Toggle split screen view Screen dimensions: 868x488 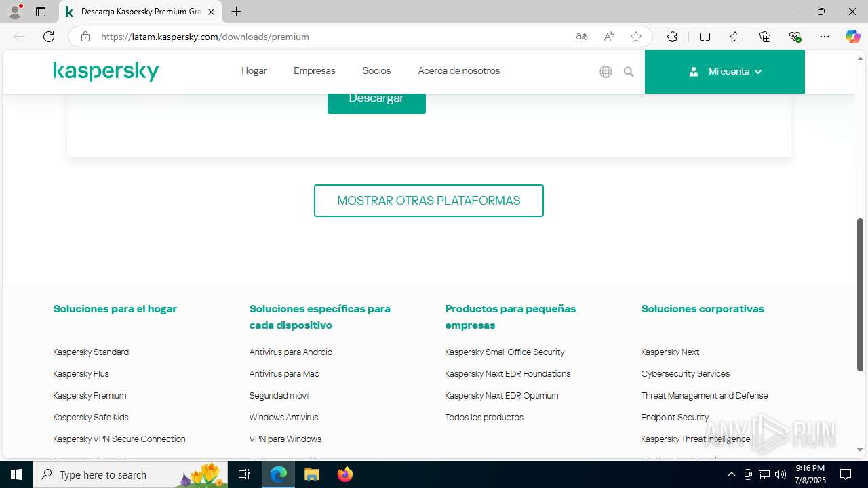point(705,37)
